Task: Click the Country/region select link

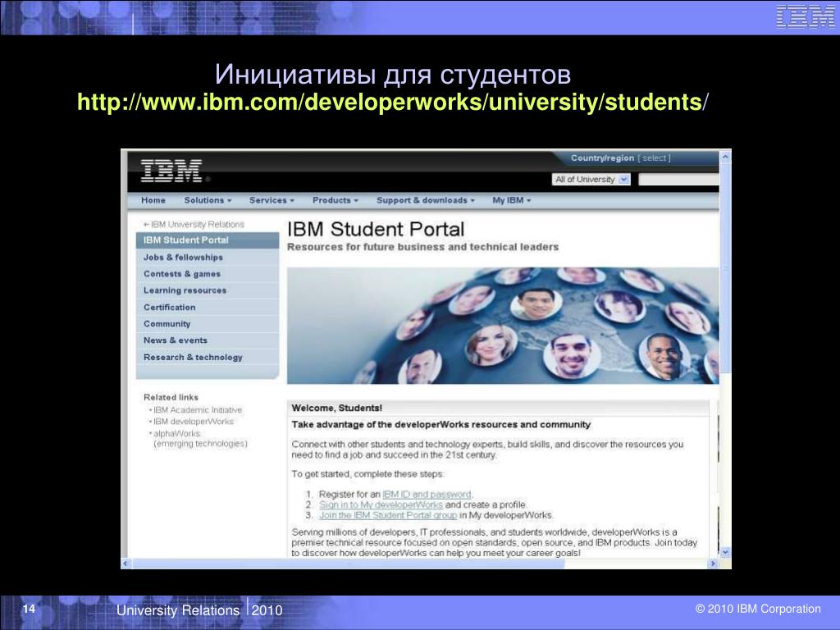Action: 654,158
